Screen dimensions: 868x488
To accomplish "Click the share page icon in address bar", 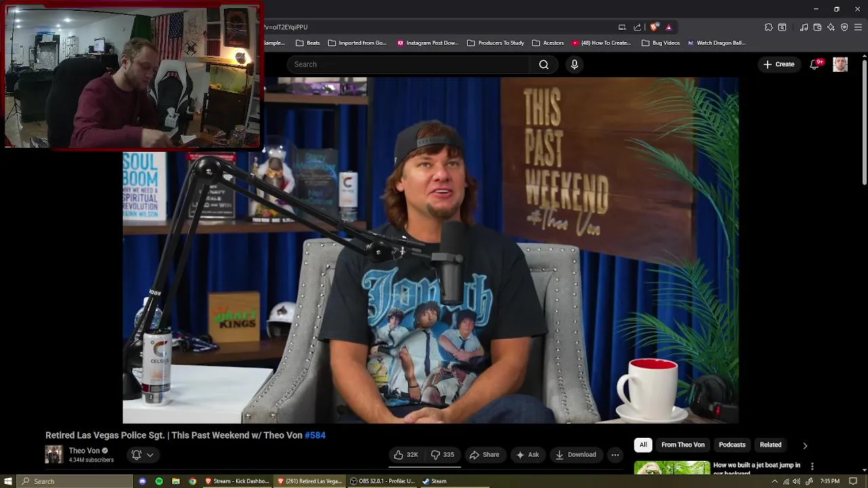I will (637, 27).
